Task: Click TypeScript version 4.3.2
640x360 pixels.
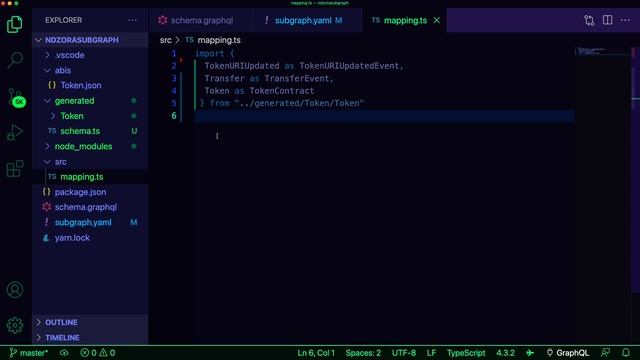Action: click(505, 353)
